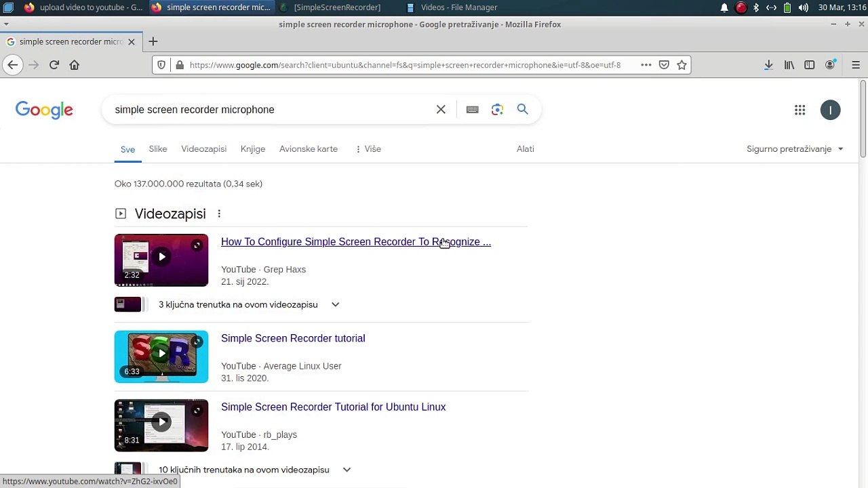Screen dimensions: 868x488
Task: Open Google on-screen keyboard
Action: click(x=473, y=109)
